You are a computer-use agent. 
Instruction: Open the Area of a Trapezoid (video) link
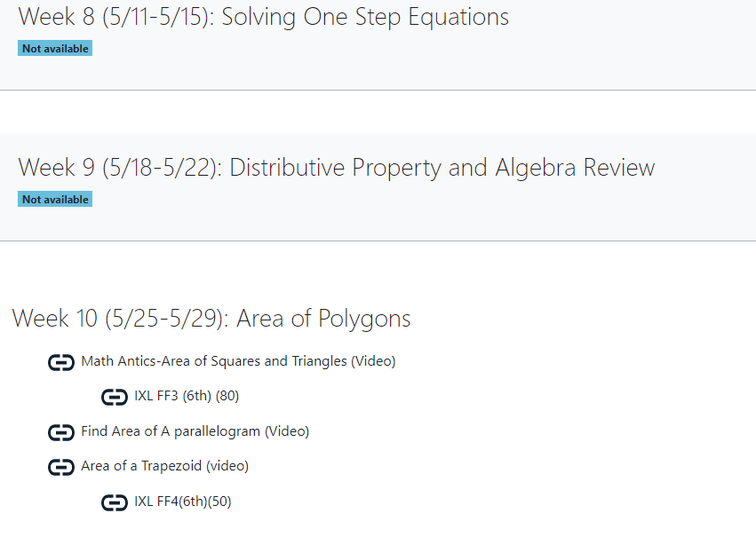click(x=165, y=466)
